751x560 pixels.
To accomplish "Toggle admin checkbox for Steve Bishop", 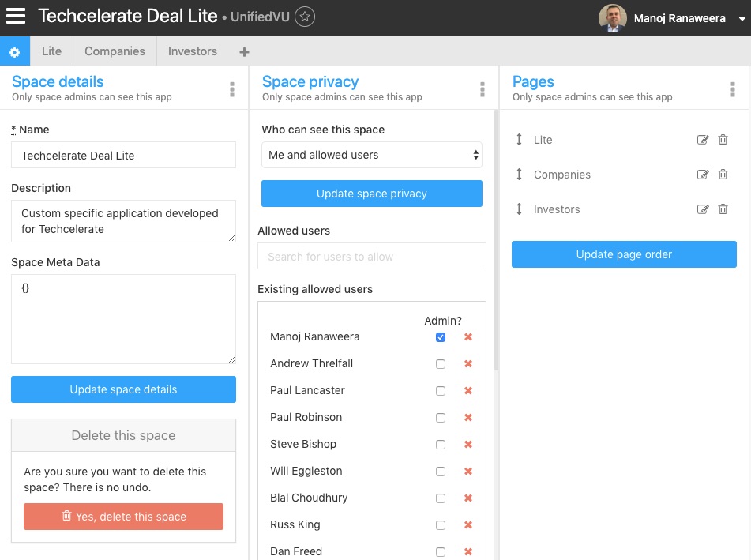I will (441, 445).
